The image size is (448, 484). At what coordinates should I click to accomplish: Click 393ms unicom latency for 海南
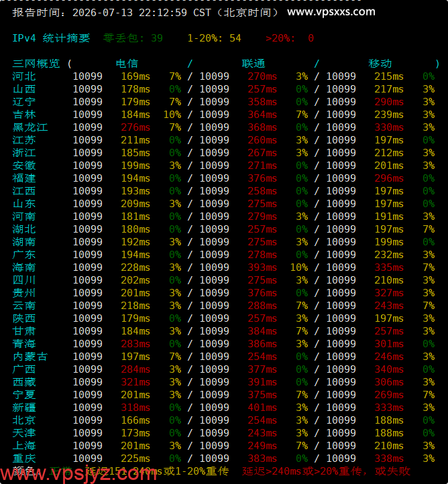pos(262,267)
